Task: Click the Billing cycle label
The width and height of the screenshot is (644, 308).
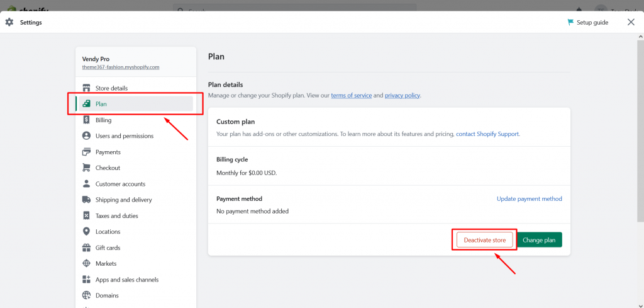Action: coord(232,159)
